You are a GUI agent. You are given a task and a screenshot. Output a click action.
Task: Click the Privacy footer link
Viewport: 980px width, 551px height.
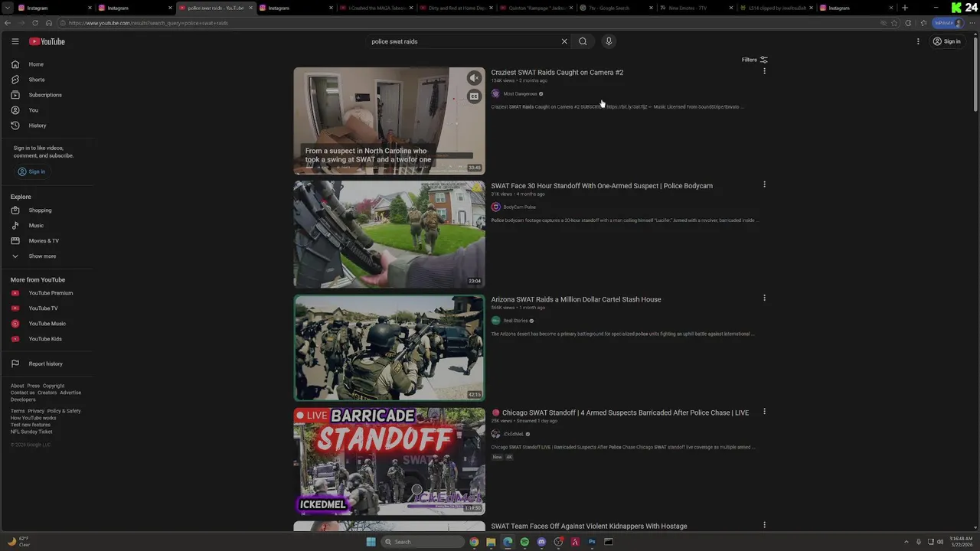point(36,411)
